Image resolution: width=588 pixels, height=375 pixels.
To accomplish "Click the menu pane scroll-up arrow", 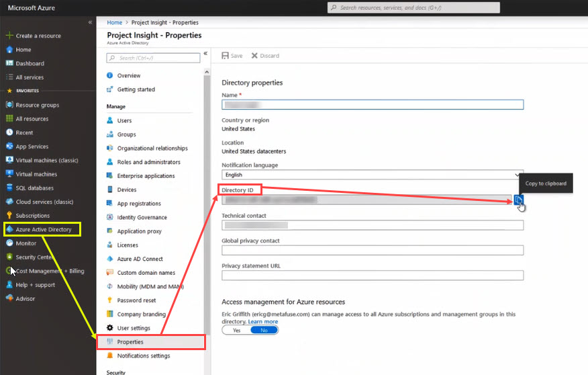I will (207, 72).
